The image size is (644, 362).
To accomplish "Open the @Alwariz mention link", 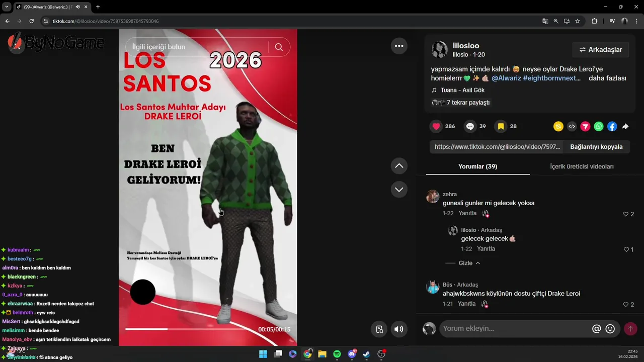I will [506, 78].
